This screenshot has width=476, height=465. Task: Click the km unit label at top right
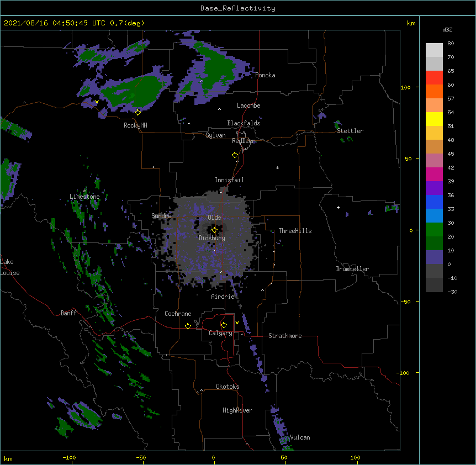(411, 23)
